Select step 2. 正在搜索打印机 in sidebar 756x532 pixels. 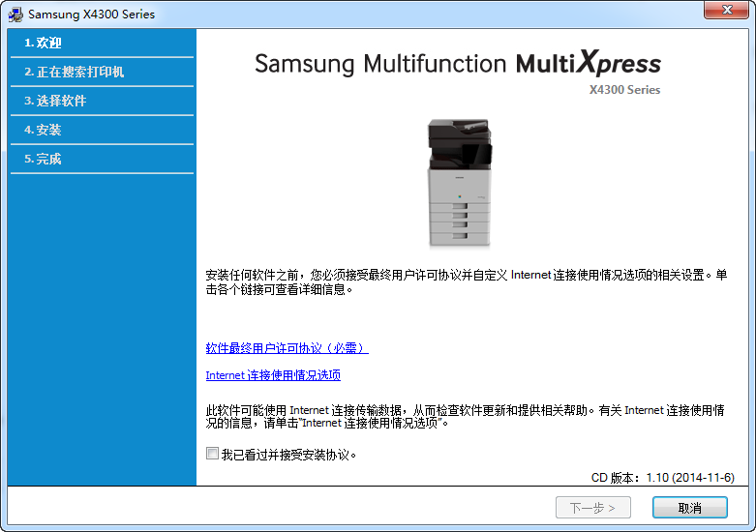[x=102, y=72]
